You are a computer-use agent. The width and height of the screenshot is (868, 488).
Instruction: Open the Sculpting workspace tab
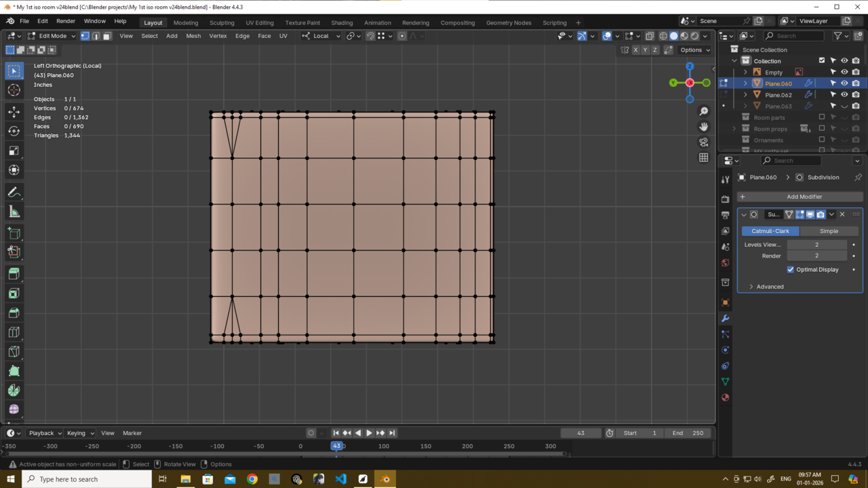[x=222, y=22]
